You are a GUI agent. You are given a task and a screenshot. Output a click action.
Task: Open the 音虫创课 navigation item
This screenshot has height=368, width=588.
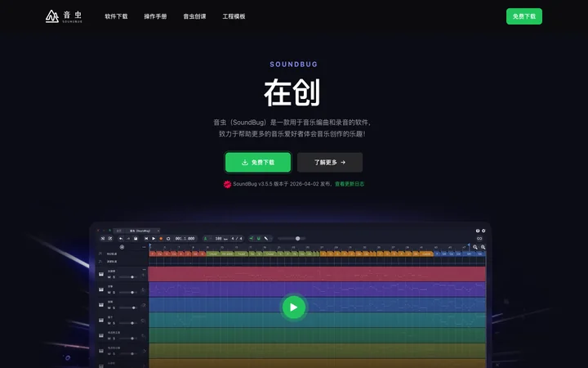click(194, 16)
